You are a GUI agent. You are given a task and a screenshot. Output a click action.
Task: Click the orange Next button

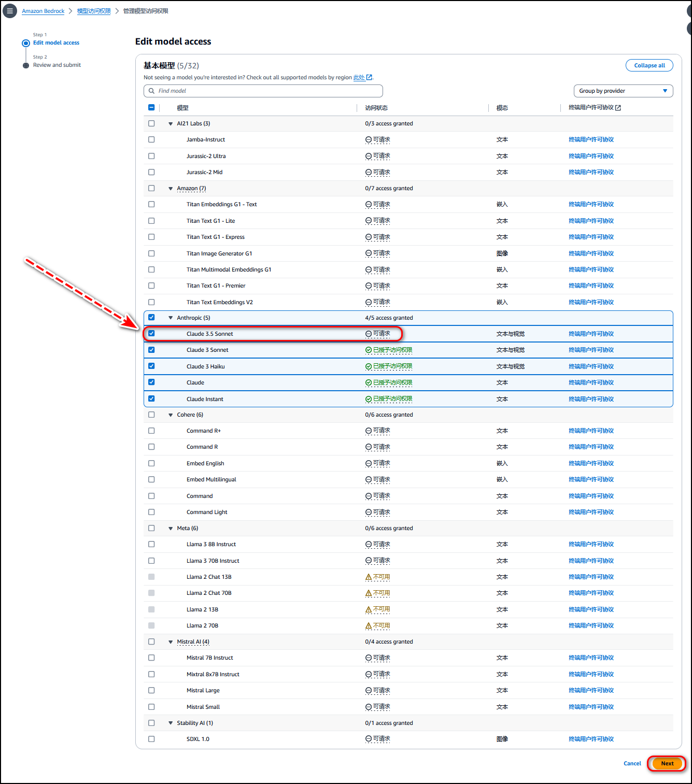point(667,763)
